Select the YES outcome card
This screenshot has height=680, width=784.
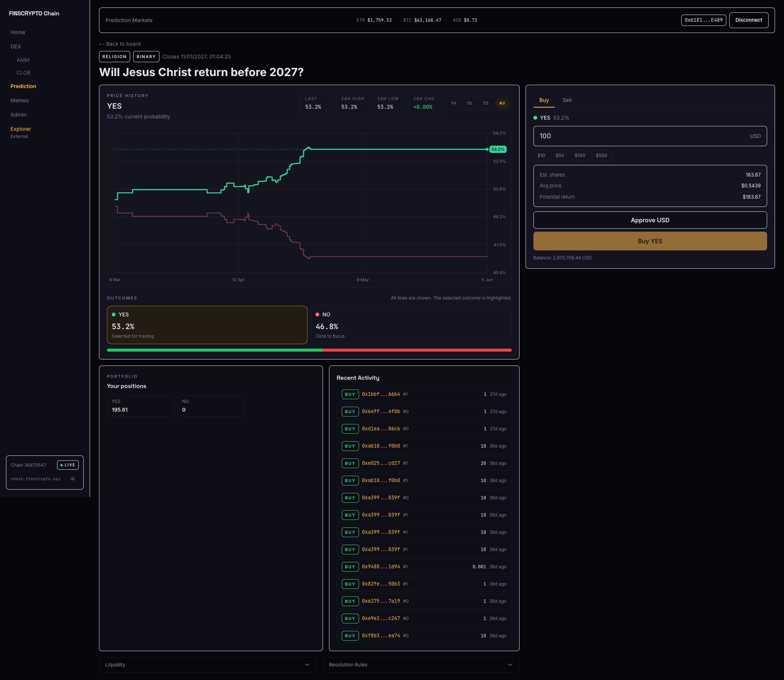[x=207, y=325]
